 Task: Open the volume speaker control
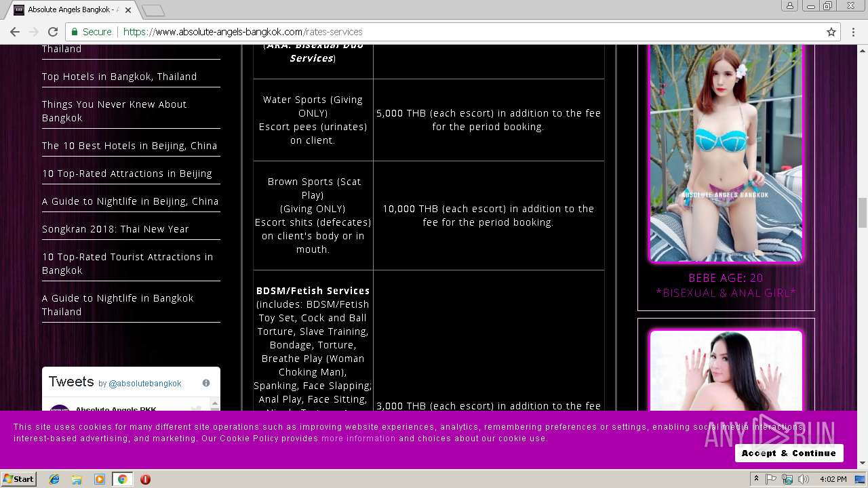tap(804, 479)
